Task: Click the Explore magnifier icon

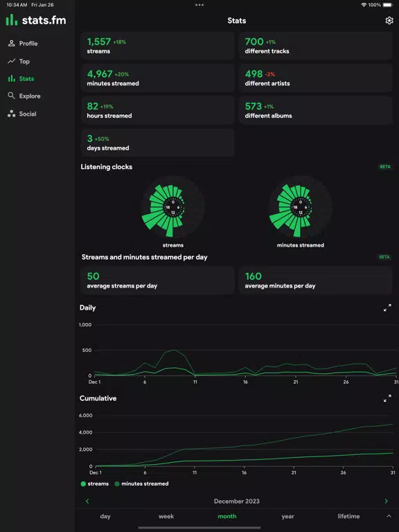Action: click(12, 96)
